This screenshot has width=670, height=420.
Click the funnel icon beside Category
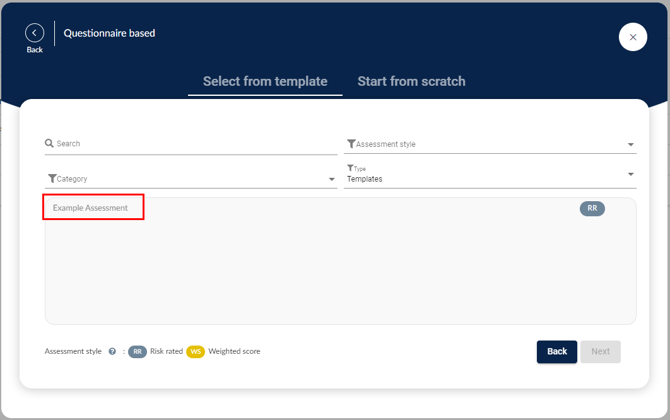coord(52,179)
